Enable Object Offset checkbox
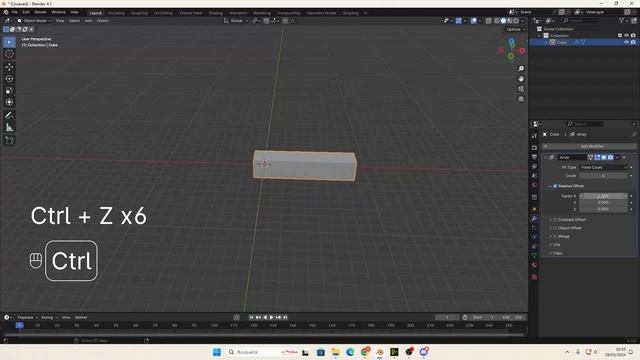The width and height of the screenshot is (640, 360). point(555,228)
